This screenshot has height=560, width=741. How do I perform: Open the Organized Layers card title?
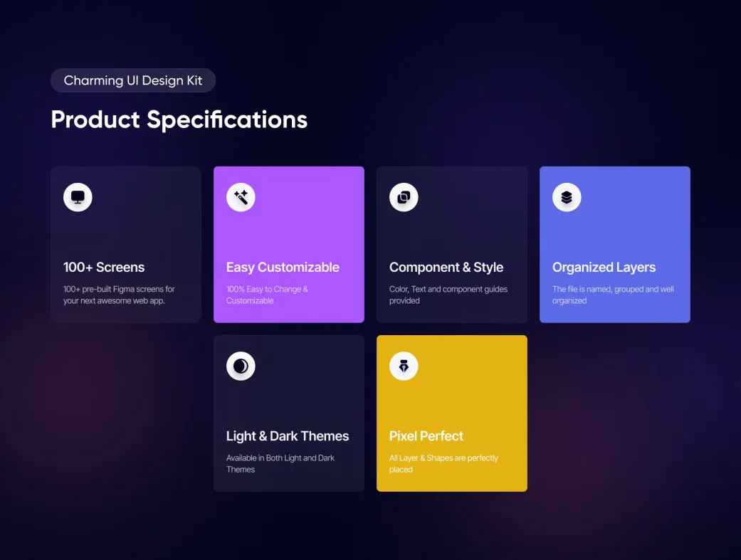pos(604,268)
